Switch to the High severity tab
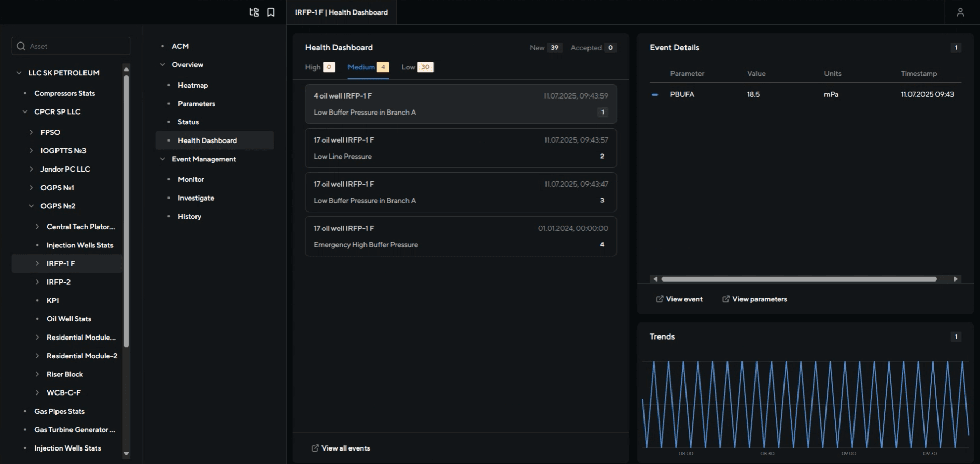This screenshot has height=464, width=980. pos(320,67)
